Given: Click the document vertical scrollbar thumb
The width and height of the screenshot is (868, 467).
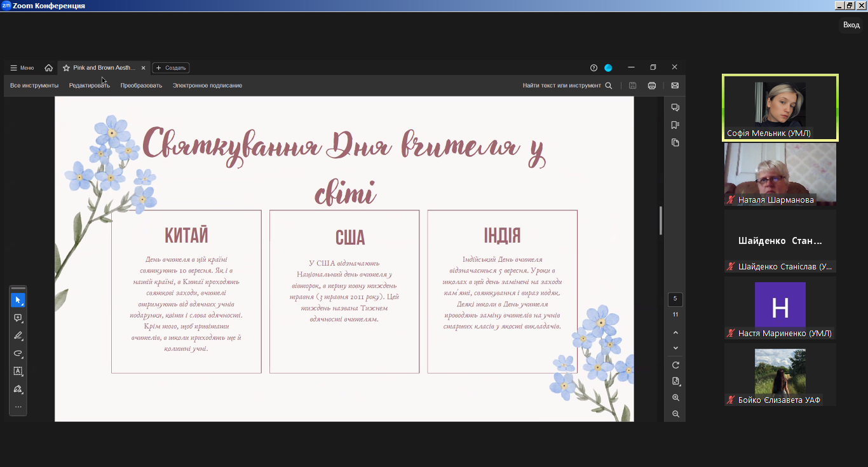Looking at the screenshot, I should point(661,220).
